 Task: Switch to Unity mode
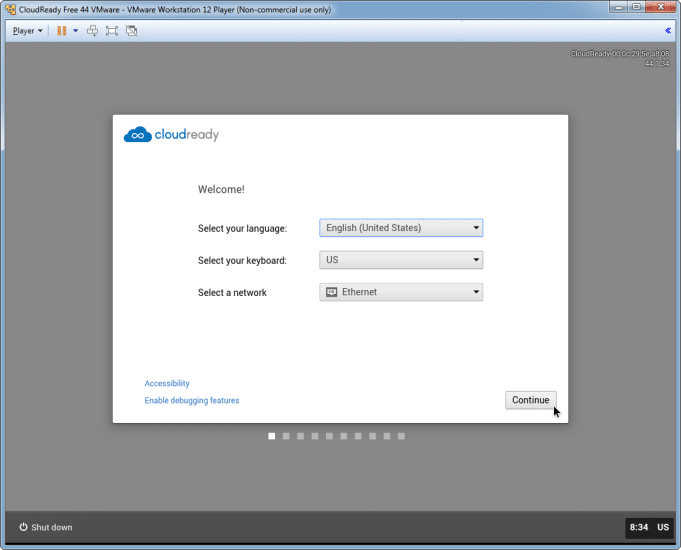tap(132, 31)
